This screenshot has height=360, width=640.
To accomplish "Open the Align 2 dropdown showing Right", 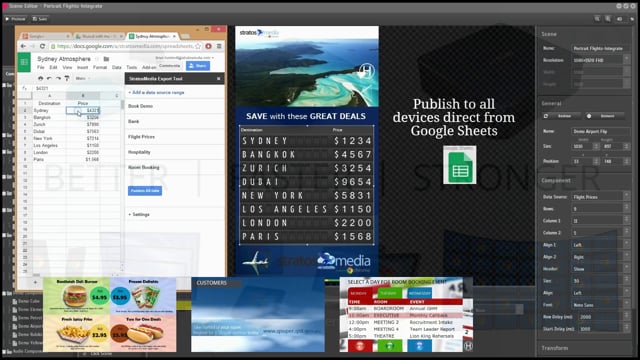I will (x=601, y=257).
